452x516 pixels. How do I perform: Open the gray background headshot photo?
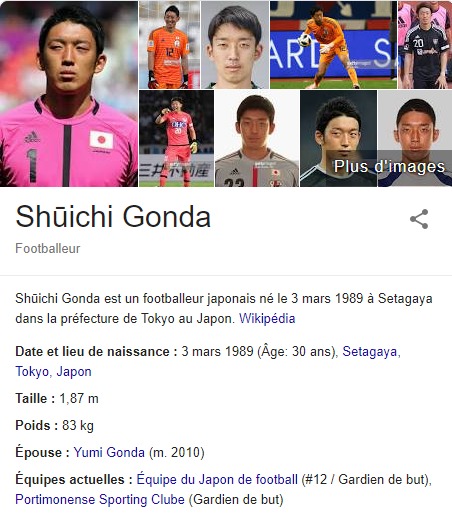pos(235,45)
